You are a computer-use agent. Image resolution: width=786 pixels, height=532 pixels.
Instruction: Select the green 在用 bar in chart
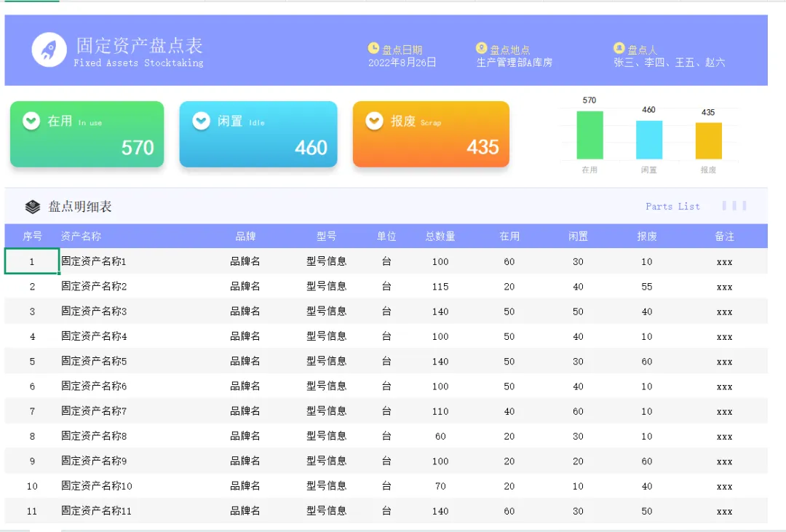[x=590, y=135]
